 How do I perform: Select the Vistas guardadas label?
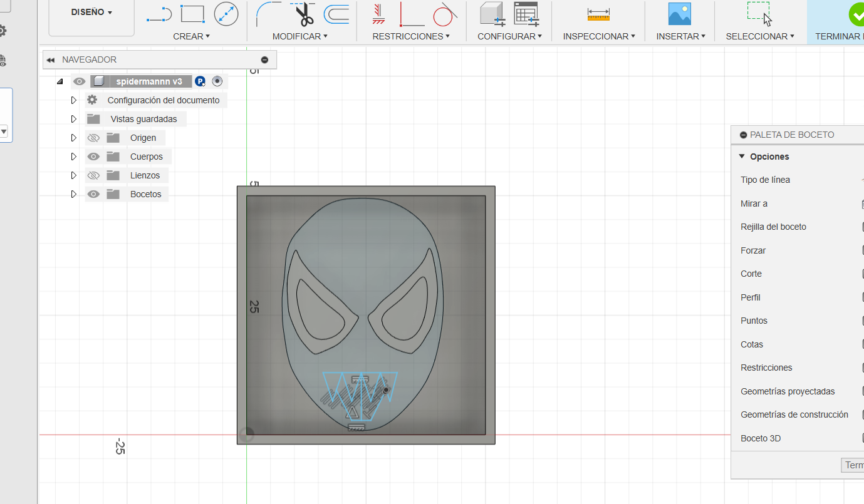143,119
